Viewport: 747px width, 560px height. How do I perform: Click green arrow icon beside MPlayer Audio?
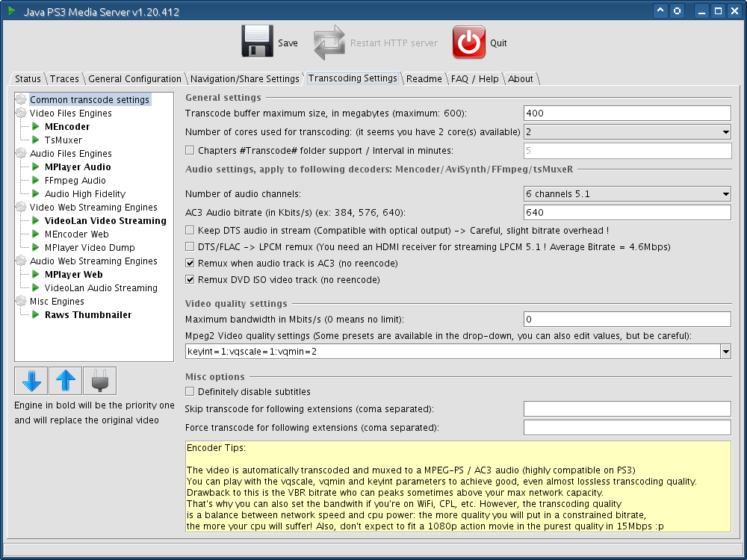[x=36, y=167]
